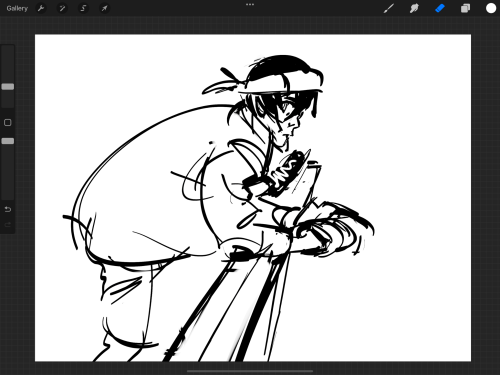Activate the Selection tool

(83, 8)
